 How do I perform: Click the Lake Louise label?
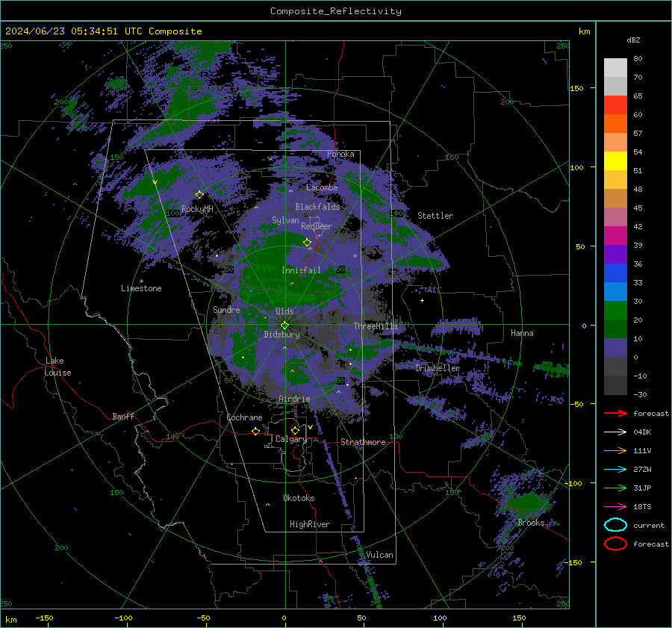(57, 367)
